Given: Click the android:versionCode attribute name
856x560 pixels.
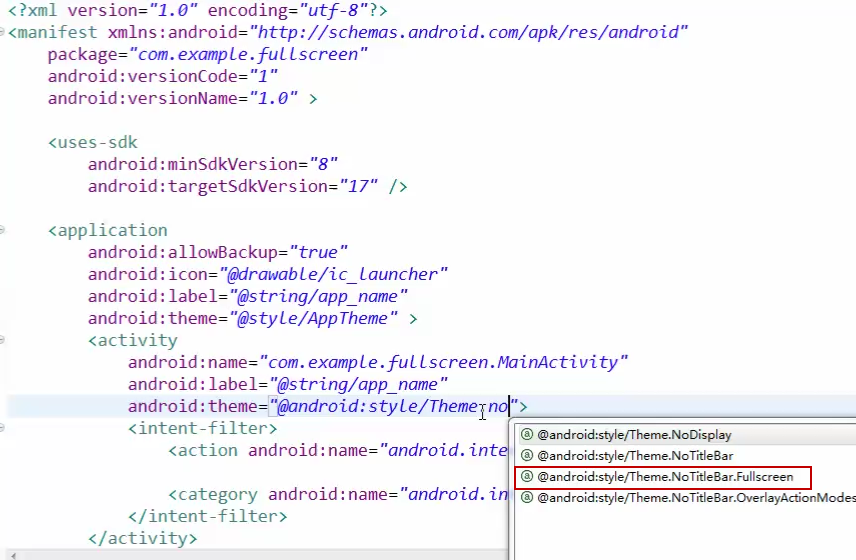Looking at the screenshot, I should [x=143, y=76].
